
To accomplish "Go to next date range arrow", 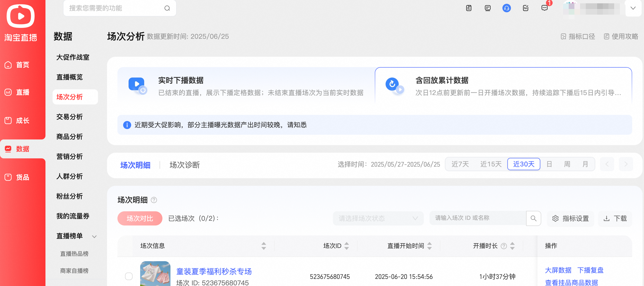I will 626,164.
